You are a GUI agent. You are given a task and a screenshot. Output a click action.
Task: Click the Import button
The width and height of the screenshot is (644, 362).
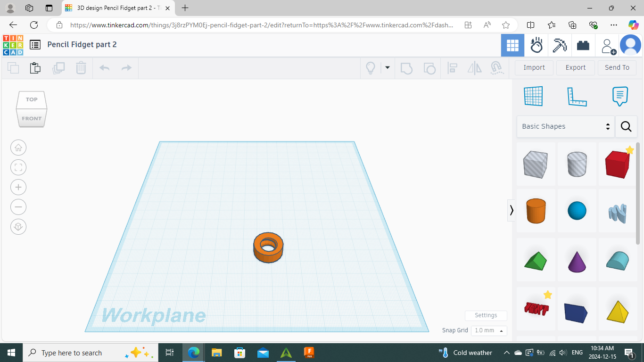[x=534, y=67]
